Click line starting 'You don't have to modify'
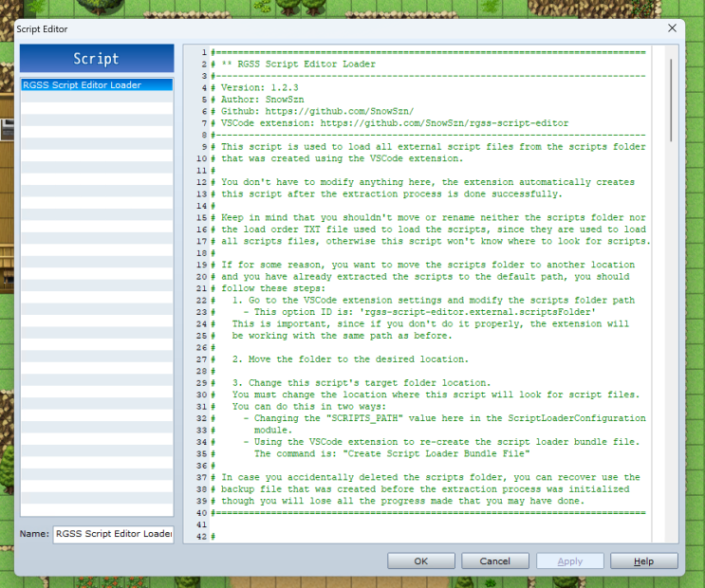 [x=422, y=182]
